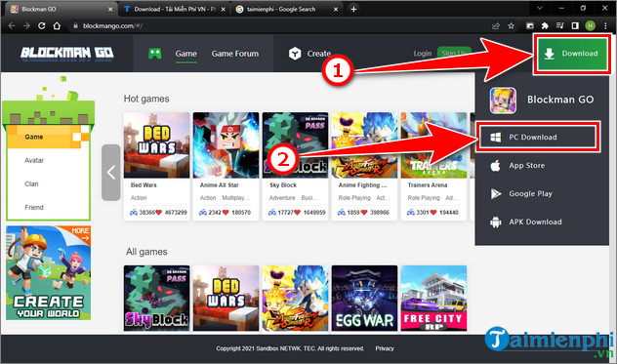Toggle the browser side panel icon

coord(575,26)
